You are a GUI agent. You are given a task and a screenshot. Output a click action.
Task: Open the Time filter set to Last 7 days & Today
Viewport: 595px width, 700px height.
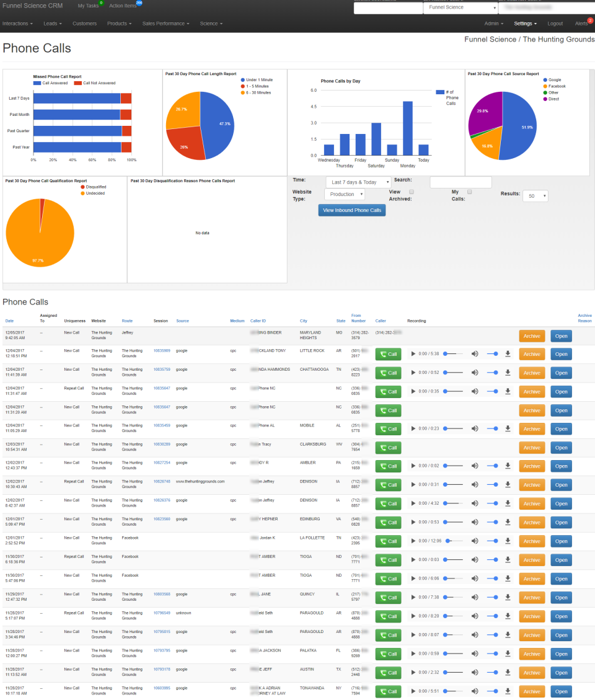tap(359, 182)
